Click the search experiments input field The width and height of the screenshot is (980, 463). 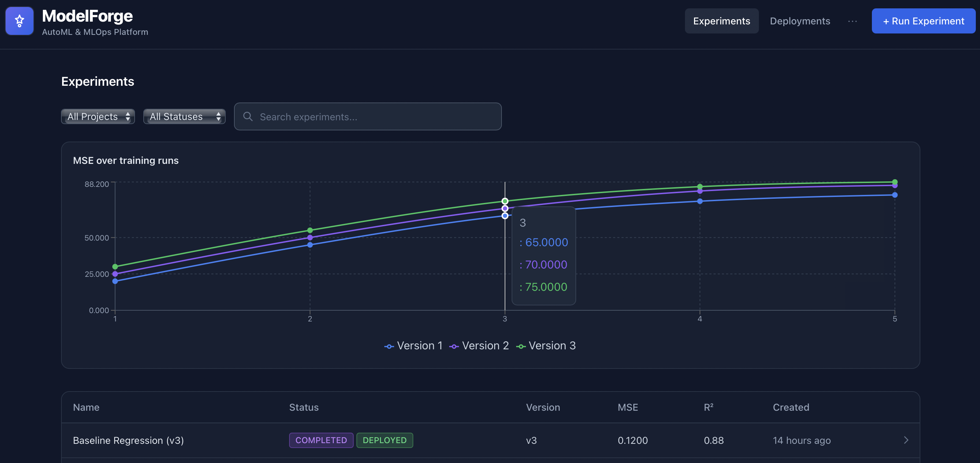click(368, 116)
